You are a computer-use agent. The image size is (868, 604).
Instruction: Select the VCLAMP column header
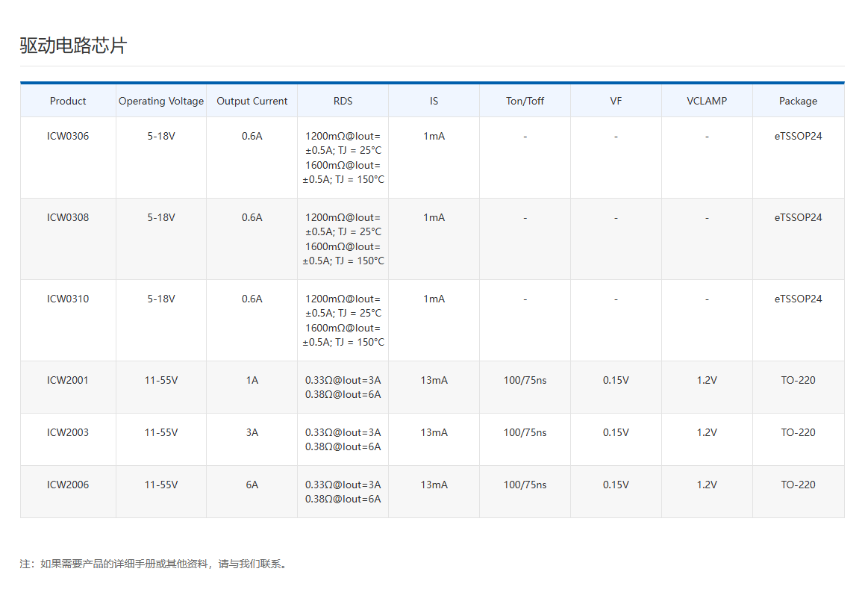(x=706, y=101)
